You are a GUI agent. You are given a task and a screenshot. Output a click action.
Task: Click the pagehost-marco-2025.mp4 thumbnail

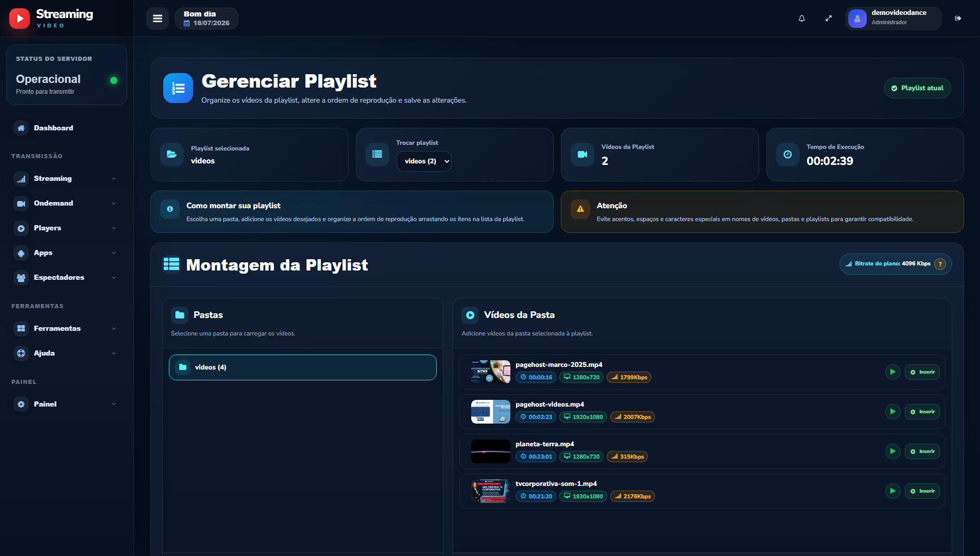click(x=491, y=372)
